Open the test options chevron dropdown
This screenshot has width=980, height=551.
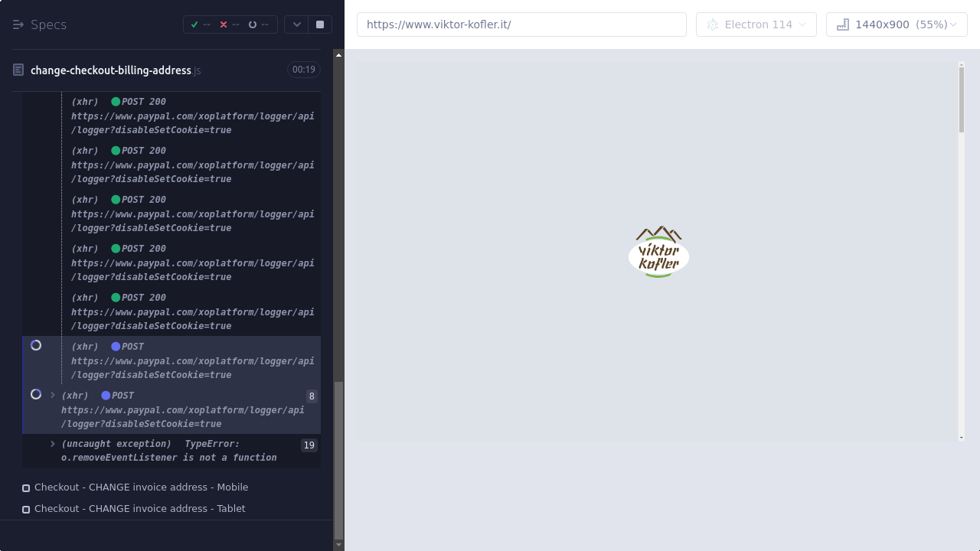tap(297, 24)
